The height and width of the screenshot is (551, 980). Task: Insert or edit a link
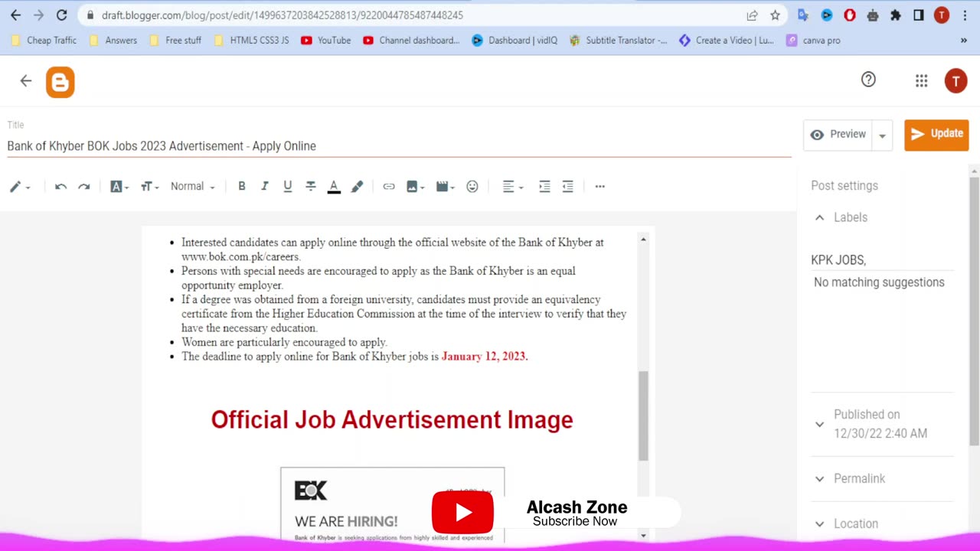389,187
